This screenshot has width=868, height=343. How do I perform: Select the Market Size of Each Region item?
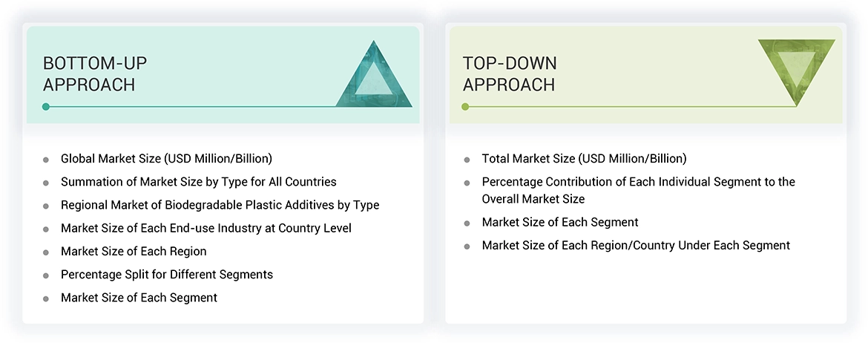(134, 251)
